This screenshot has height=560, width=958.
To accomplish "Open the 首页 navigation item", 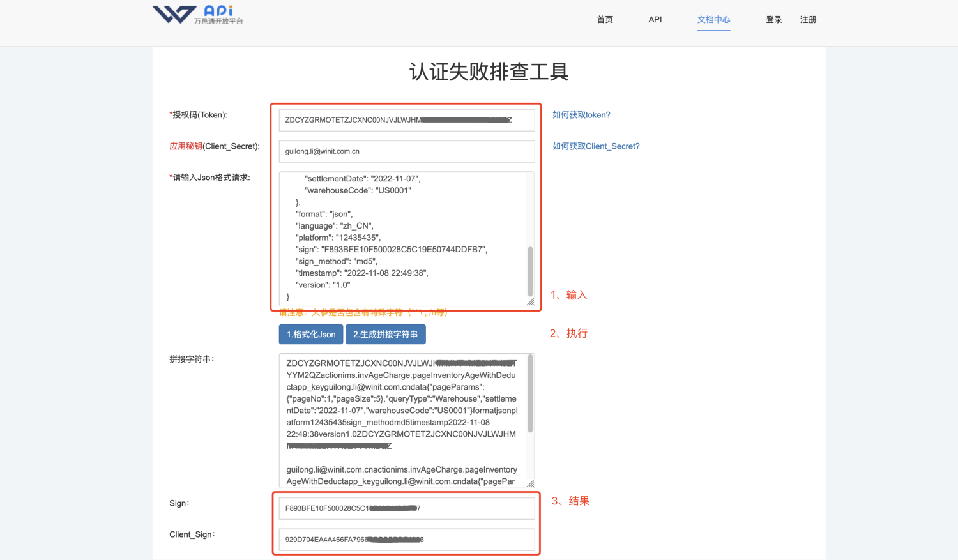I will point(604,20).
